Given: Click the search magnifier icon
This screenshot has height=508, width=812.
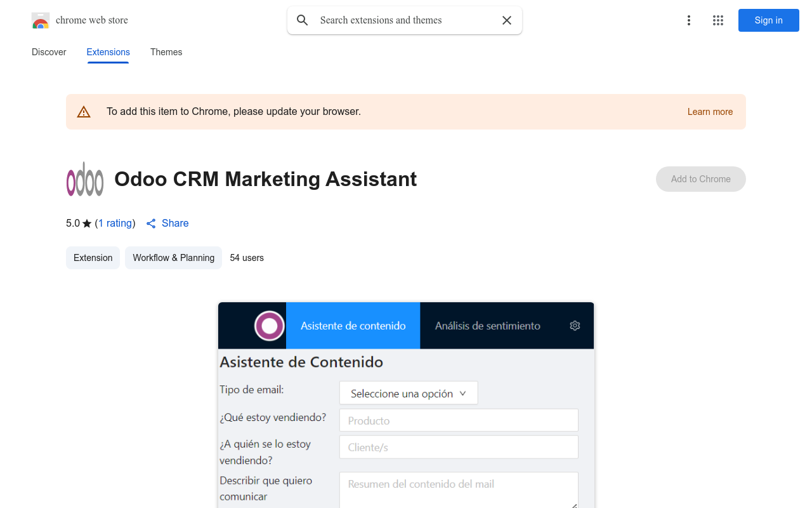Looking at the screenshot, I should click(303, 20).
